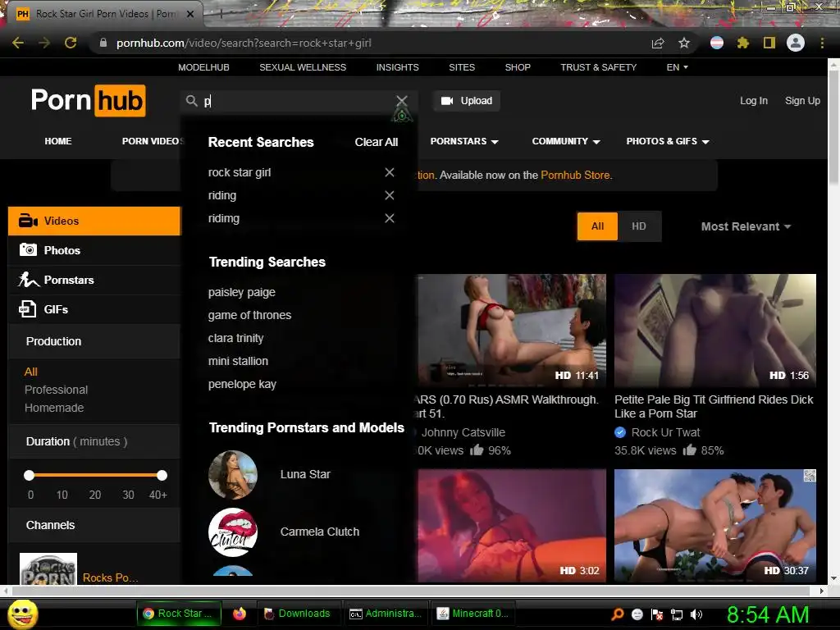Select trending search 'game of thrones'

pos(249,315)
